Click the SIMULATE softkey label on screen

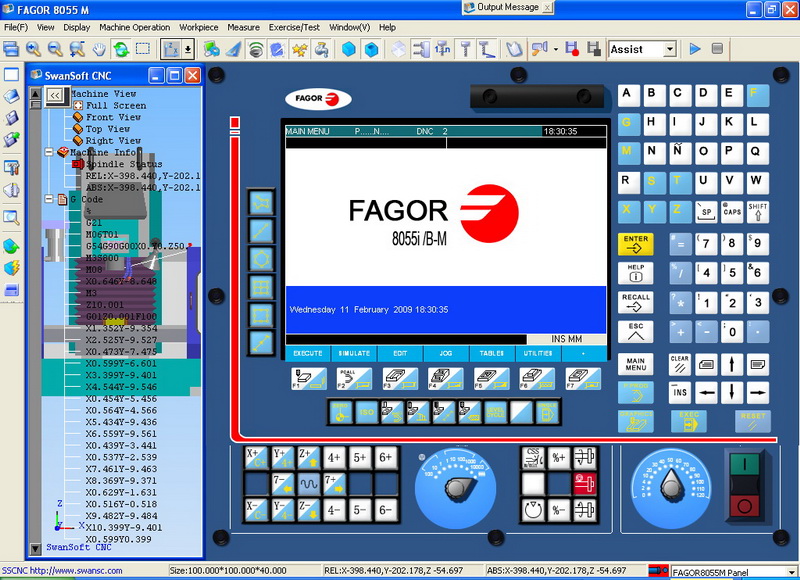[x=354, y=353]
